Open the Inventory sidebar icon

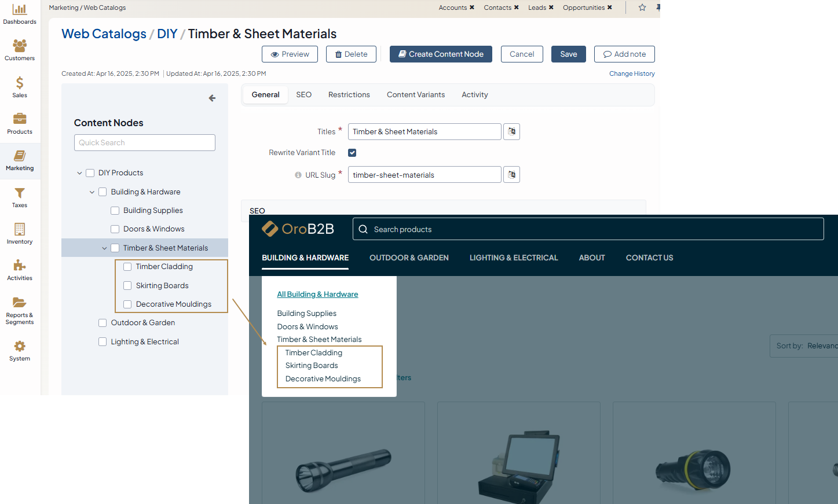20,229
